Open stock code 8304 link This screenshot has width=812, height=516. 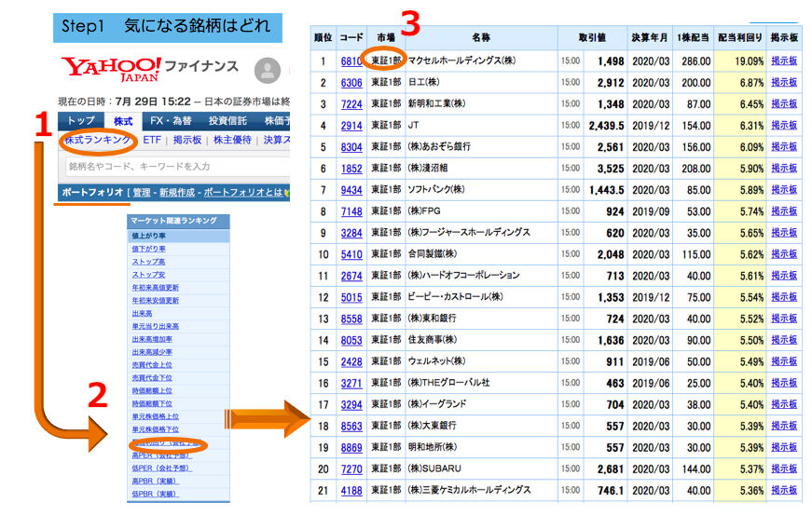point(351,147)
